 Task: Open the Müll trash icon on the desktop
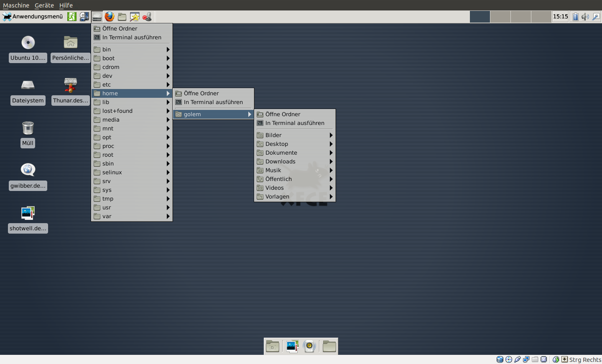pos(28,128)
